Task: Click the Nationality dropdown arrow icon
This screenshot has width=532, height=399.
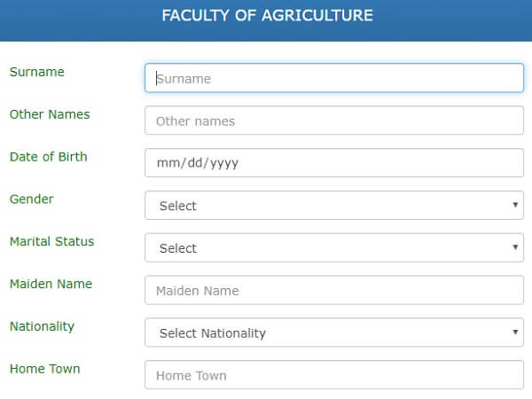Action: click(x=515, y=332)
